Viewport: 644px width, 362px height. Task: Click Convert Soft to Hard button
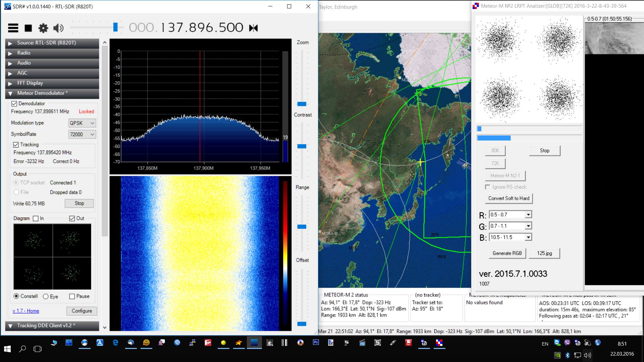tap(509, 198)
